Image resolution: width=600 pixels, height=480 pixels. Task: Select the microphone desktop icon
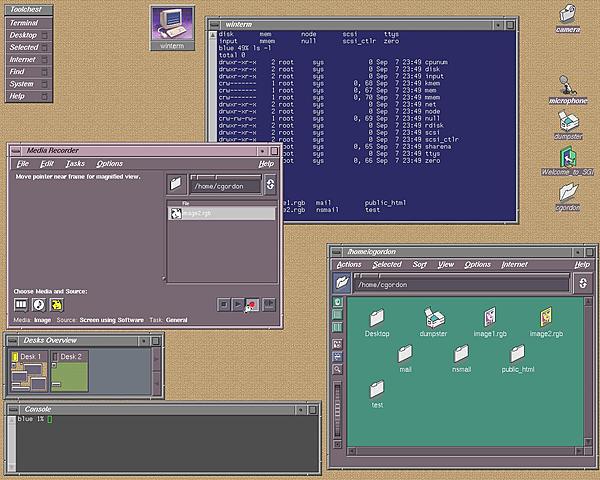[x=568, y=90]
